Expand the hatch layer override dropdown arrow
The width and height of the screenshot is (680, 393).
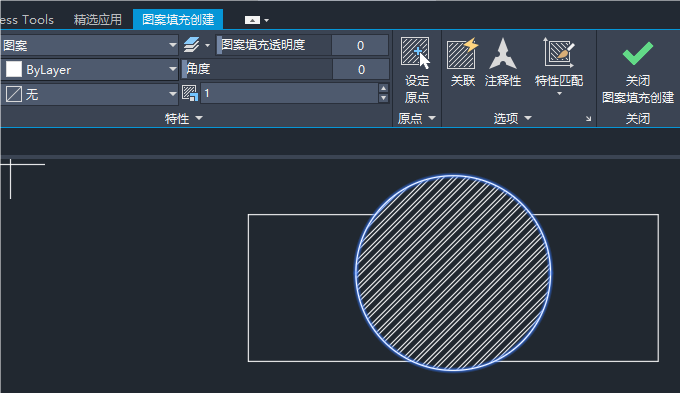coord(207,45)
